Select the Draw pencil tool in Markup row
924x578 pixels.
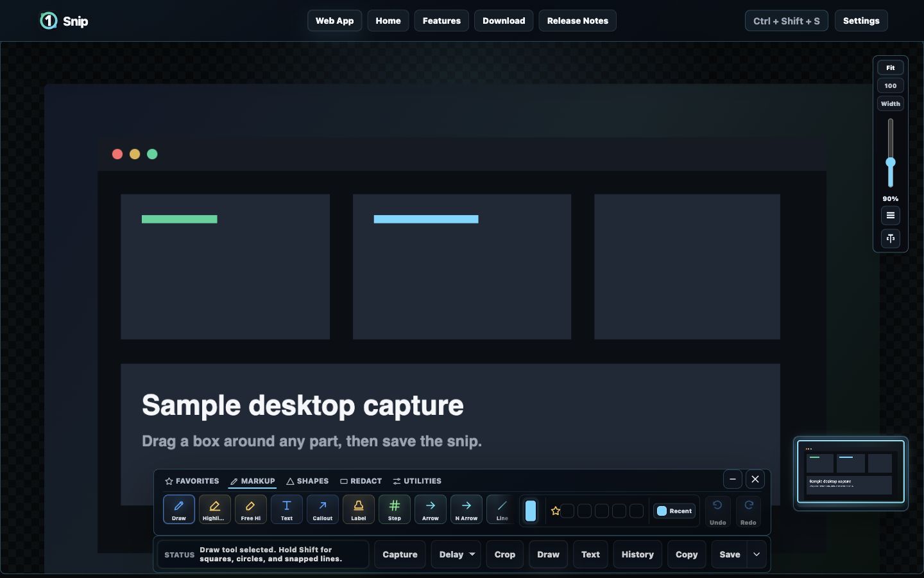click(x=179, y=509)
